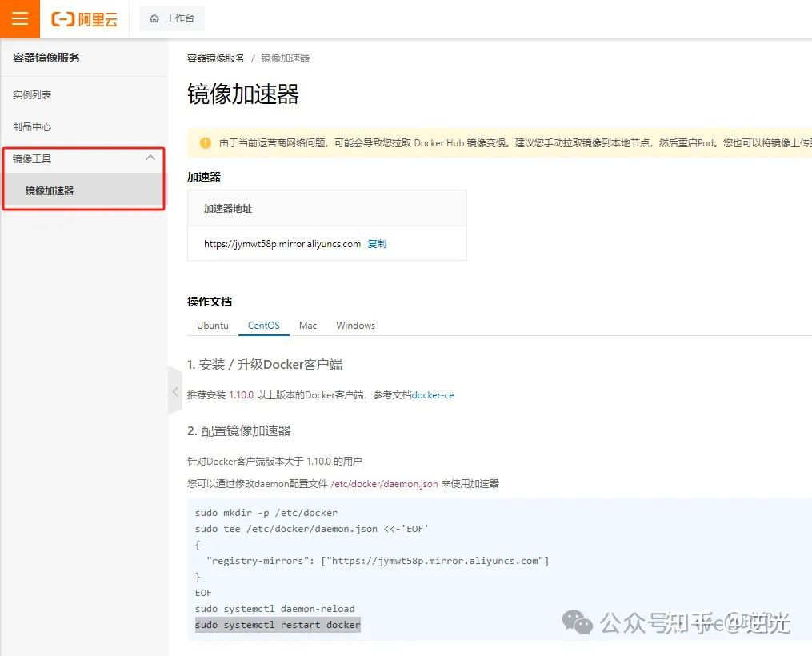
Task: Click the 'sudo systemctl daemon-reload' line
Action: point(275,609)
